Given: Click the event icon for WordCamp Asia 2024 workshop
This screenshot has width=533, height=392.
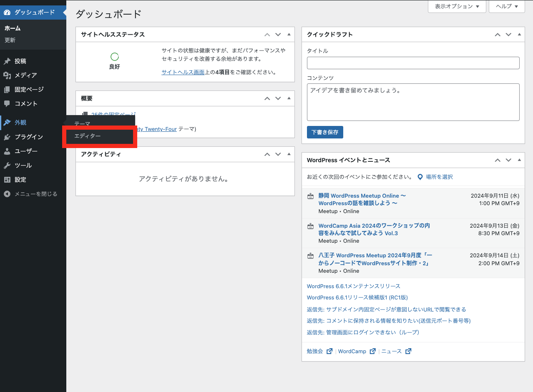Looking at the screenshot, I should pos(310,226).
